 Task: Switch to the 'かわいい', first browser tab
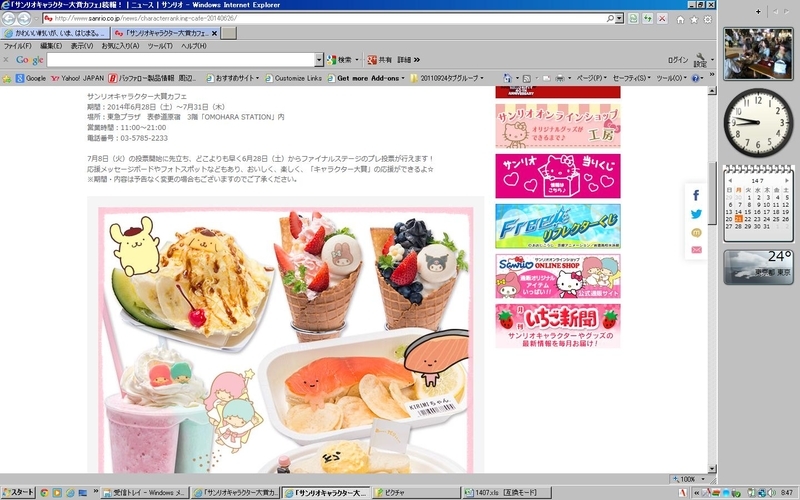coord(55,33)
